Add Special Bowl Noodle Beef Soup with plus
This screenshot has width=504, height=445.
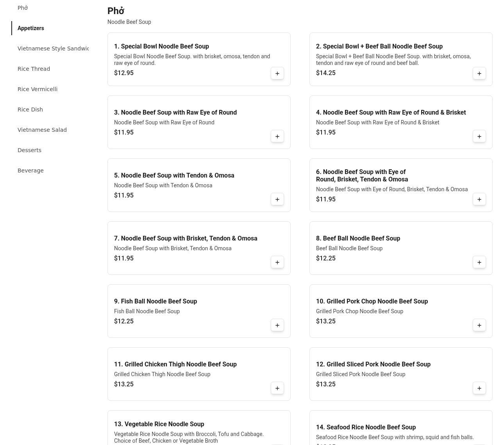pyautogui.click(x=277, y=73)
